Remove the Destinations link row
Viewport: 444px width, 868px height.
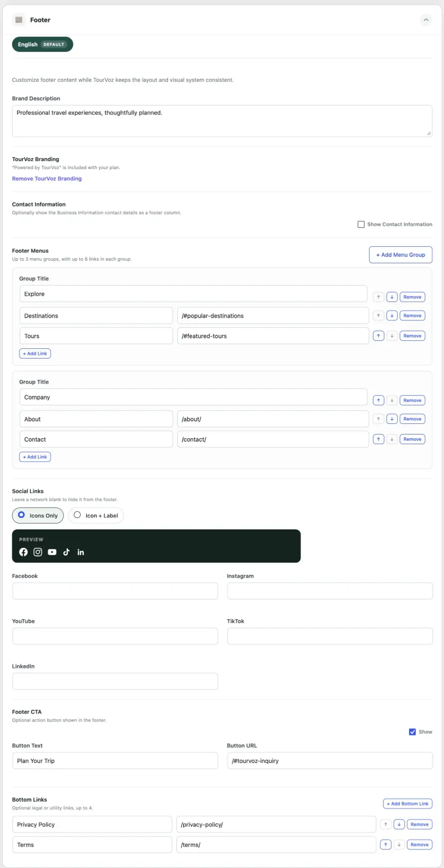click(x=412, y=316)
